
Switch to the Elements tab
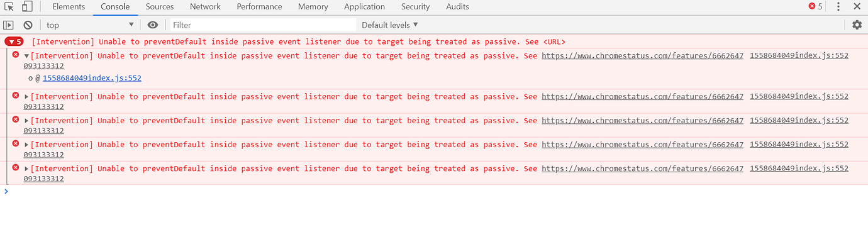[x=69, y=7]
